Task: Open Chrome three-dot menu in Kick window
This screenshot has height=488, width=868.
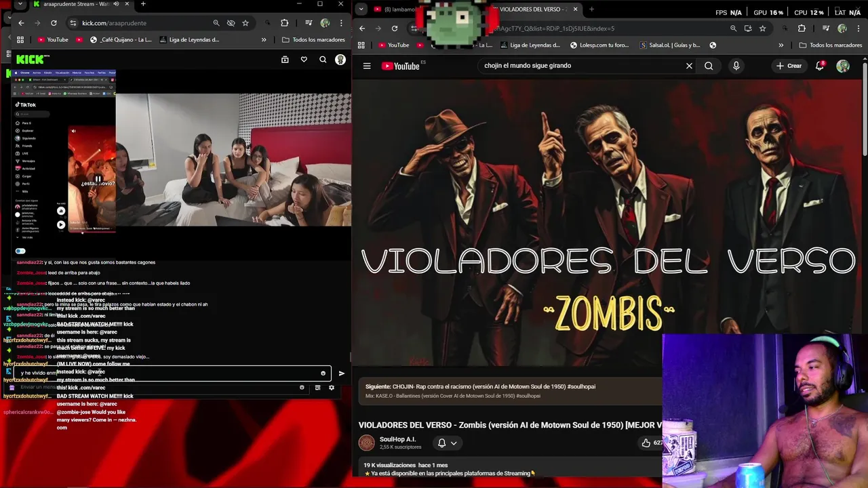Action: (341, 23)
